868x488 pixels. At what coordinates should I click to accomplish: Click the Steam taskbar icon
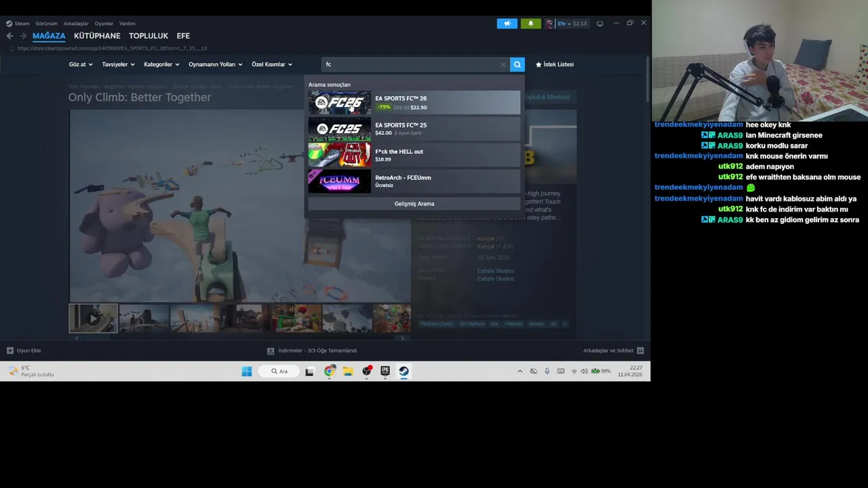pos(403,371)
